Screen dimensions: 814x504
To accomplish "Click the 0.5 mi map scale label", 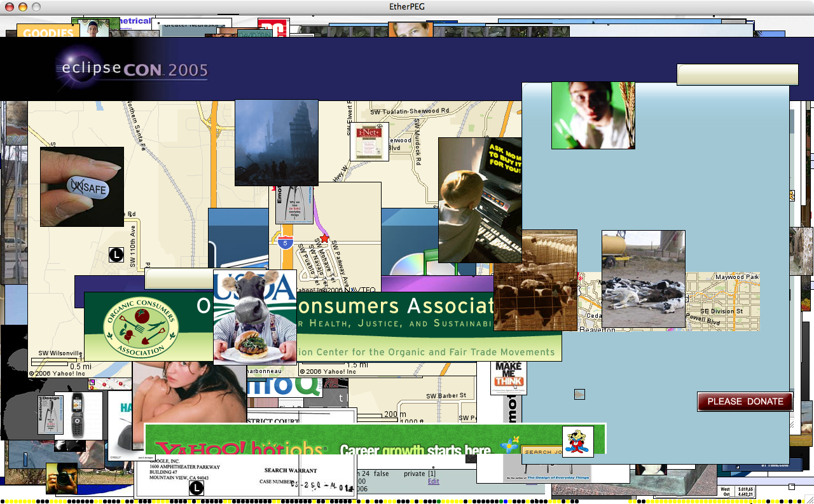I will tap(81, 367).
